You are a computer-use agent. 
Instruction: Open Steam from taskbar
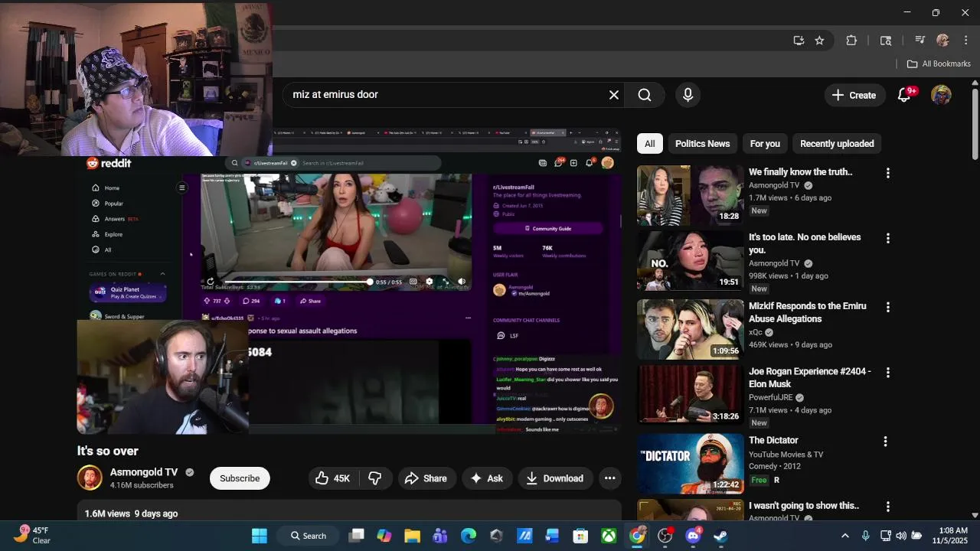coord(720,536)
